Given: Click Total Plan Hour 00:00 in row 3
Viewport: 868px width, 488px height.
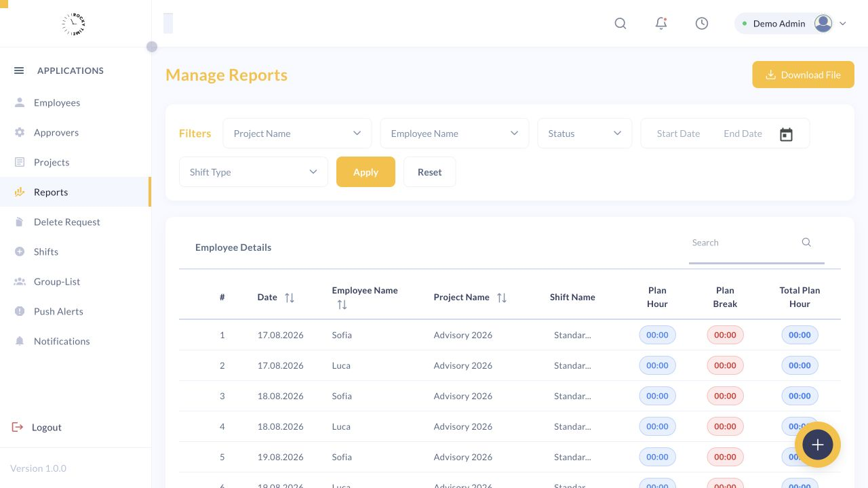Looking at the screenshot, I should (x=800, y=396).
